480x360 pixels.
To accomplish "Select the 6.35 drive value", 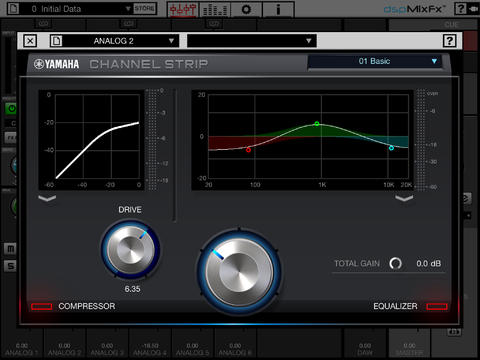I will (132, 289).
